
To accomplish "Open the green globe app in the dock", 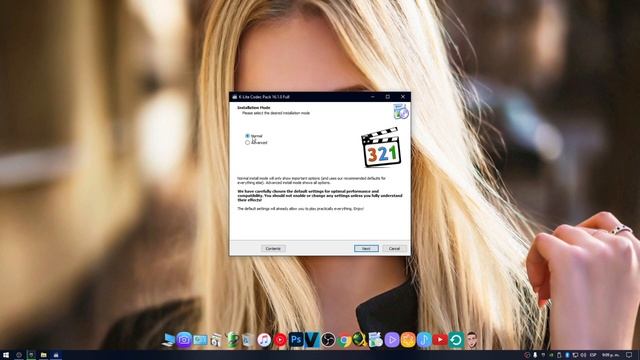I will tap(360, 340).
